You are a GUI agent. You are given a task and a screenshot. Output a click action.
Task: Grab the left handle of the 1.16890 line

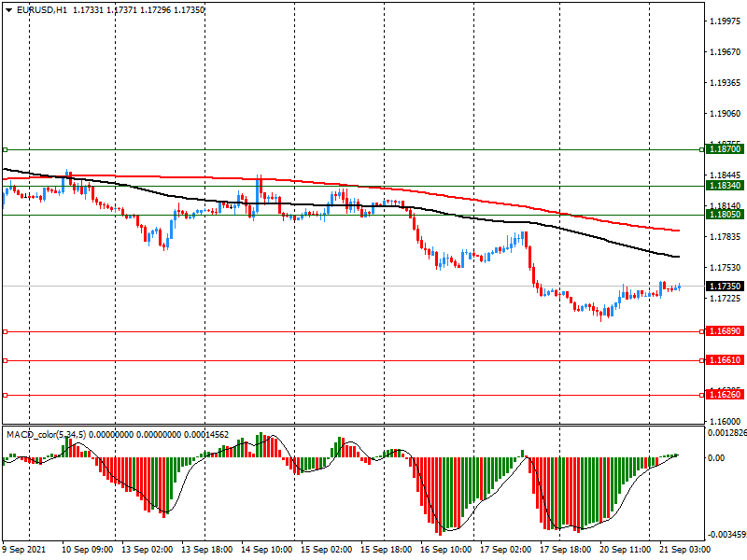(6, 331)
